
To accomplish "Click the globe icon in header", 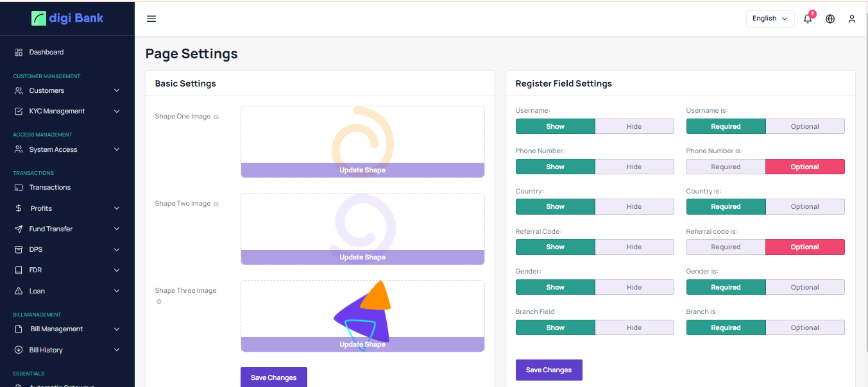I will click(830, 19).
